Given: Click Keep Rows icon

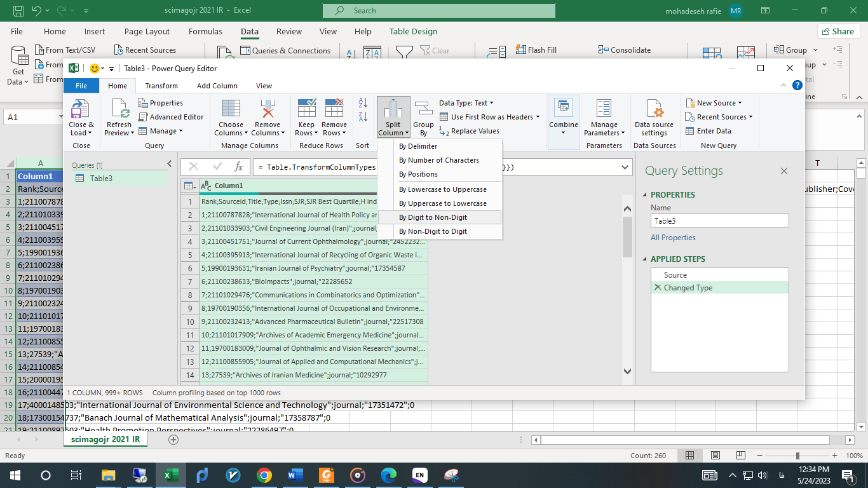Looking at the screenshot, I should [x=307, y=108].
